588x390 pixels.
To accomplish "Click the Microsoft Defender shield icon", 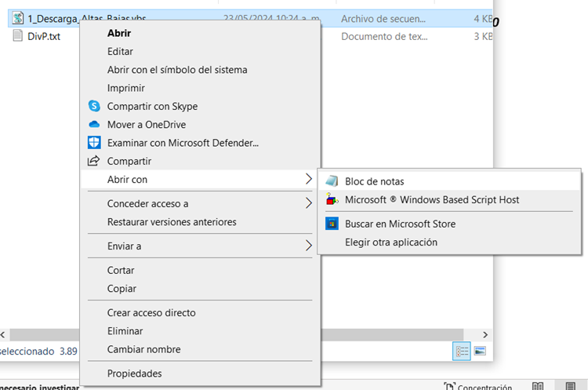I will point(94,143).
